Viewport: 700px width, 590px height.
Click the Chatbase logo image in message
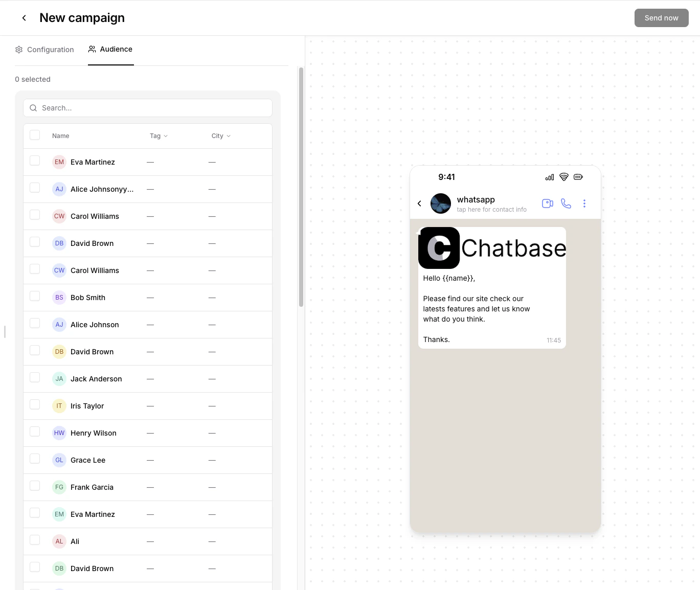(492, 248)
